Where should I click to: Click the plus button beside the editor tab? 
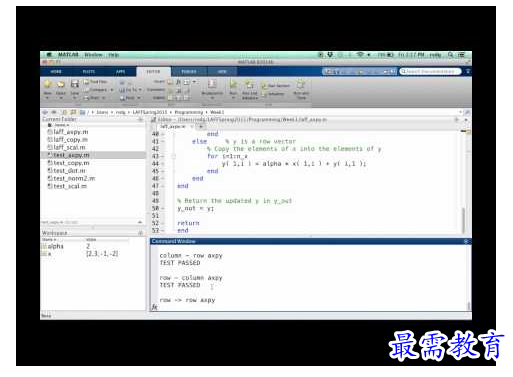(x=201, y=127)
